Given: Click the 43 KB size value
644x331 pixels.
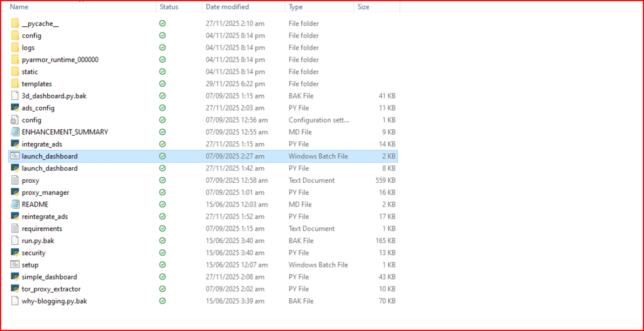Looking at the screenshot, I should [387, 277].
